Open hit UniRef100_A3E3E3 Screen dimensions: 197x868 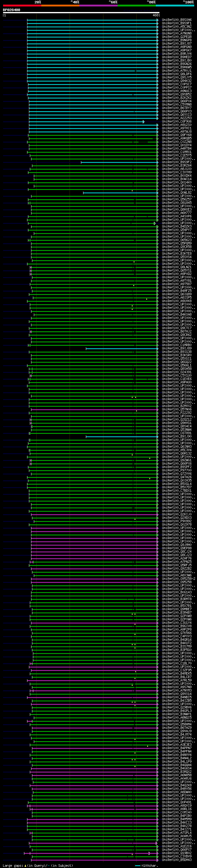pos(177,744)
